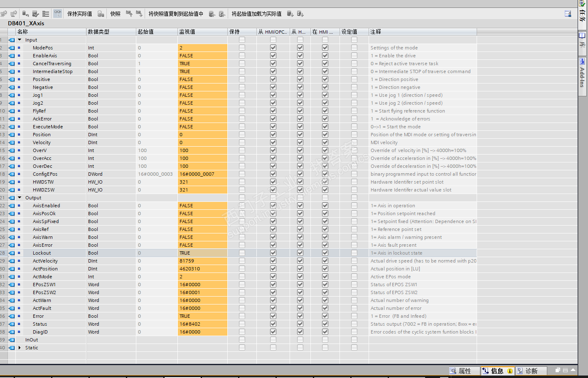The width and height of the screenshot is (588, 378).
Task: Click the tag icon of Lockout row
Action: coord(12,253)
